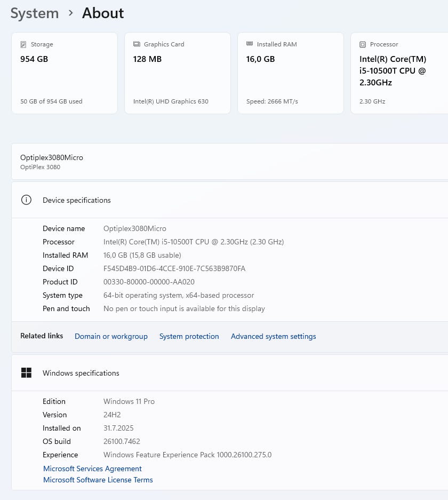Viewport: 448px width, 500px height.
Task: Click the Installed RAM icon
Action: coord(249,44)
